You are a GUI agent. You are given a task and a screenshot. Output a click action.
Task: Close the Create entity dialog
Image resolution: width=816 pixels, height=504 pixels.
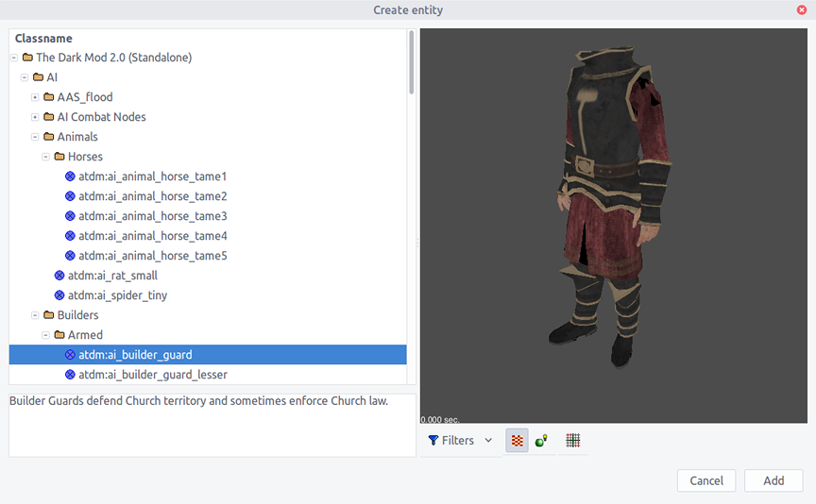[802, 9]
